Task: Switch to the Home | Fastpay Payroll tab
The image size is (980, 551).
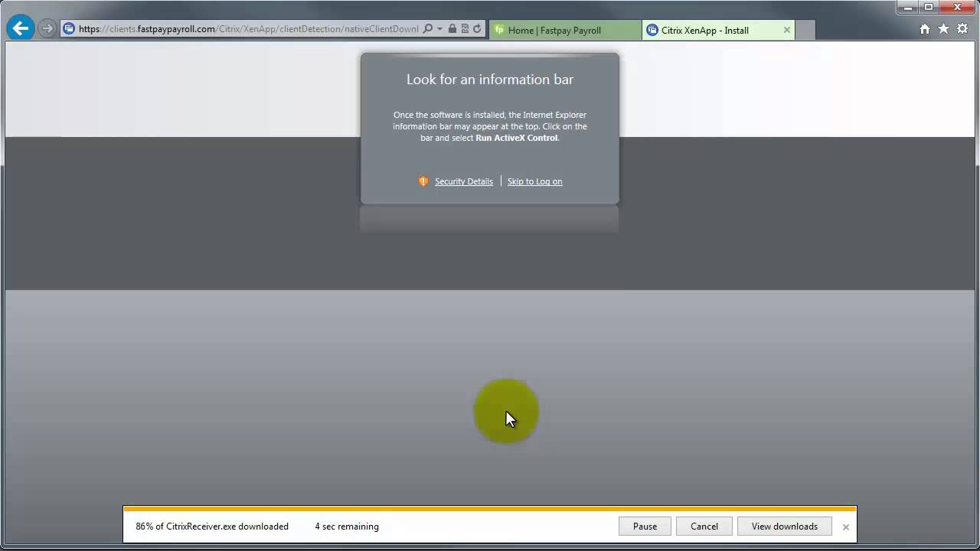Action: 565,30
